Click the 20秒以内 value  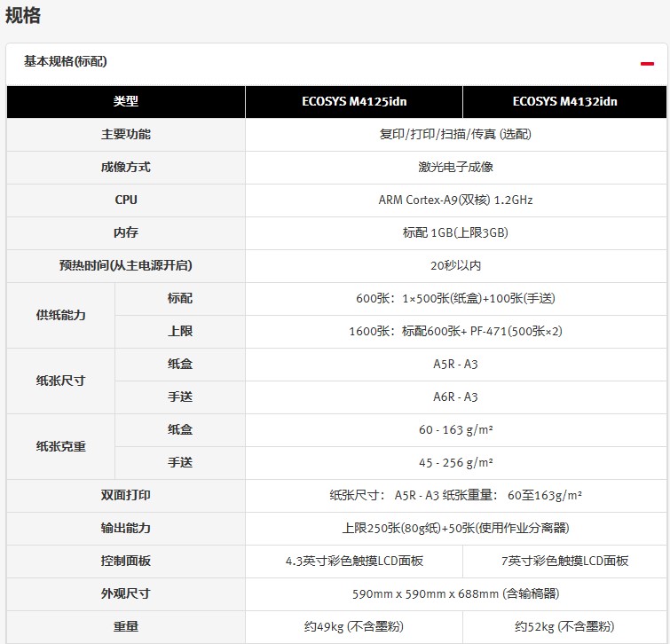[455, 265]
